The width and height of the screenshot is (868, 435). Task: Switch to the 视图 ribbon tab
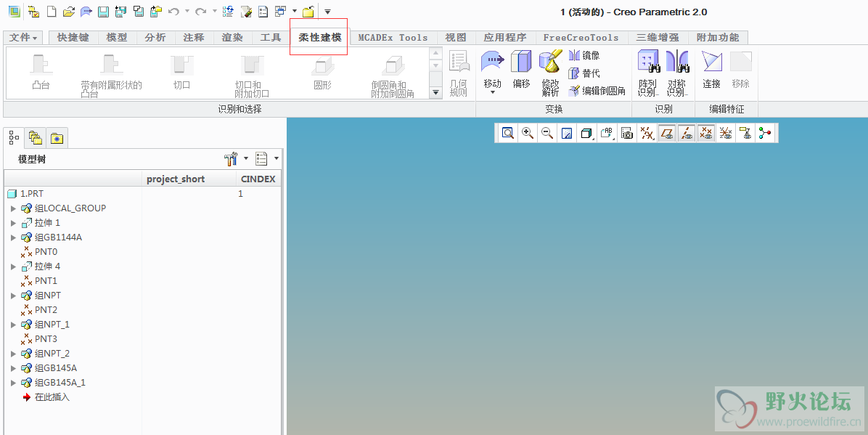(456, 38)
